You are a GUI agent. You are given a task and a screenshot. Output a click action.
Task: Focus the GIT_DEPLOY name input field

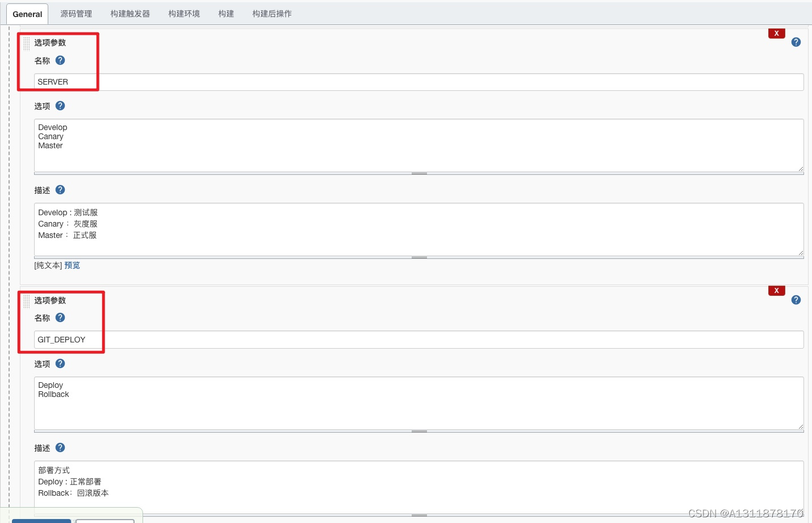pyautogui.click(x=419, y=340)
